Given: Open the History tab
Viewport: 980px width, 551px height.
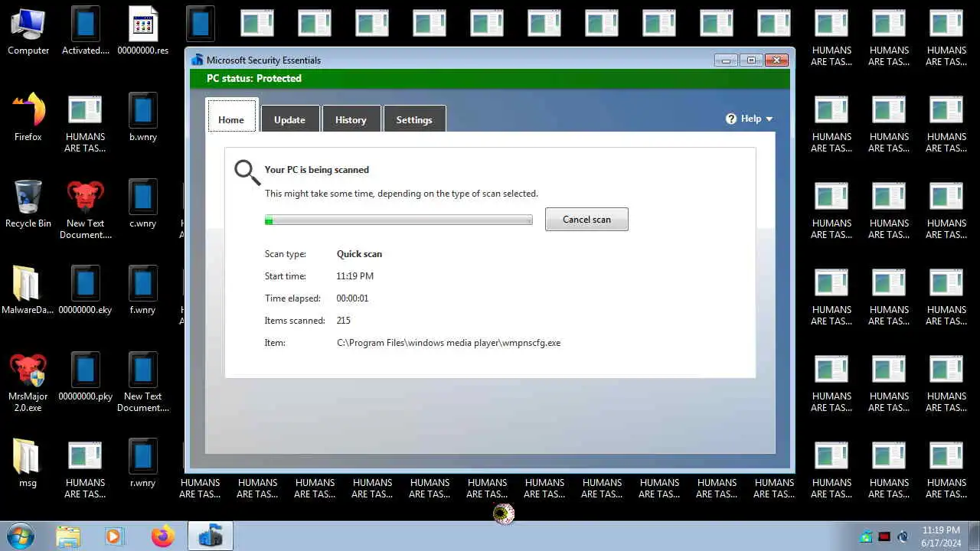Looking at the screenshot, I should (x=351, y=119).
